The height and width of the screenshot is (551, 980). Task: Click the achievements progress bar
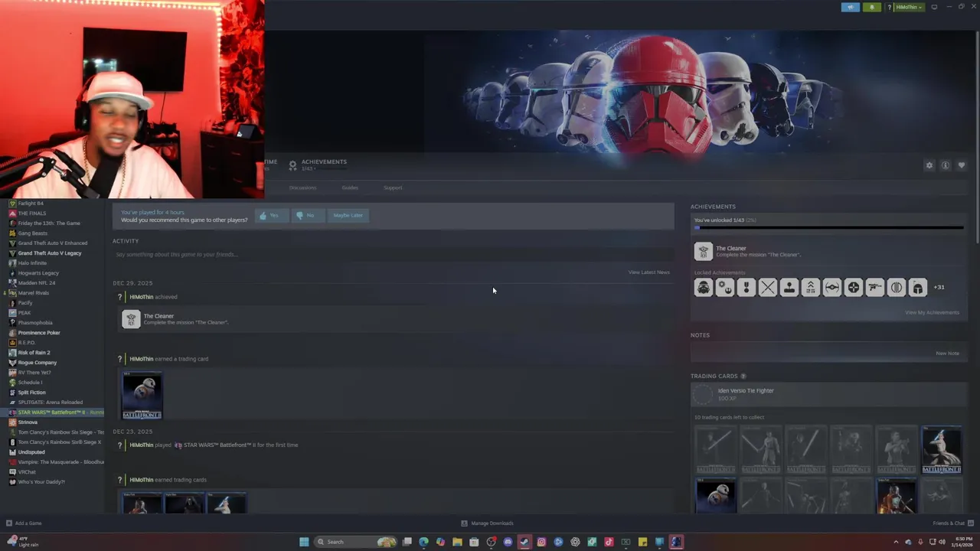tap(828, 228)
